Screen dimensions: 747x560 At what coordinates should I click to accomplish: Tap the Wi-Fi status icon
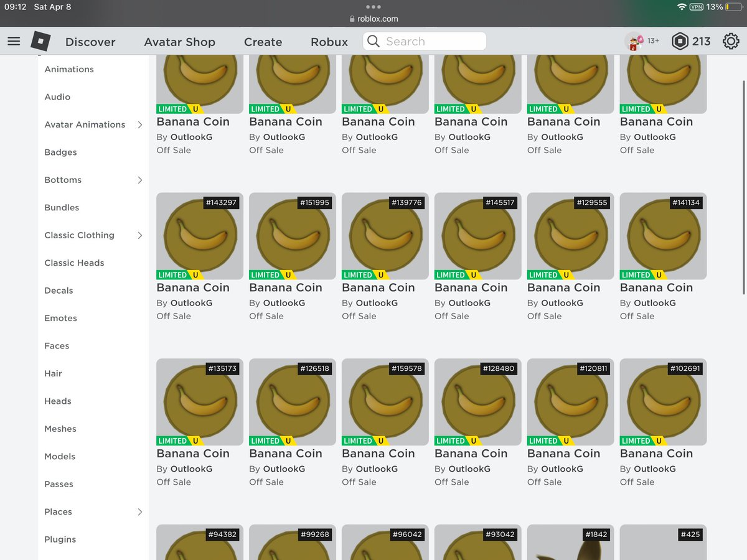point(682,7)
